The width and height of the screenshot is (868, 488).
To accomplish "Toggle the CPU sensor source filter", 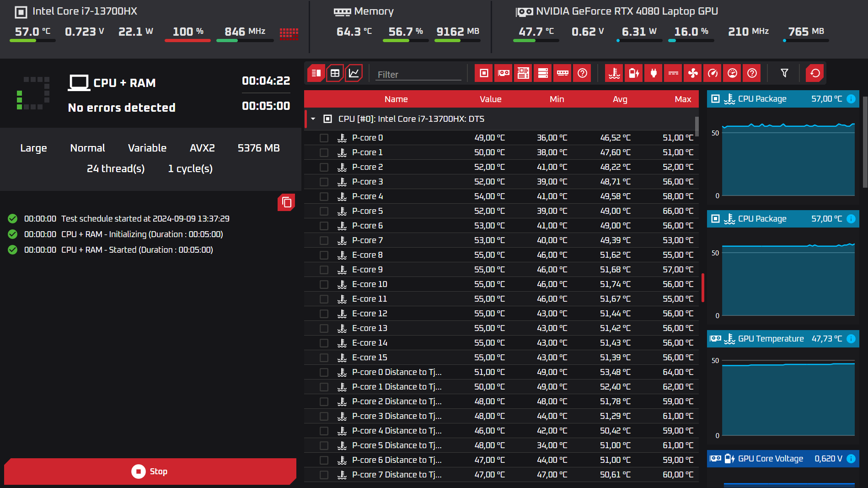I will 484,73.
